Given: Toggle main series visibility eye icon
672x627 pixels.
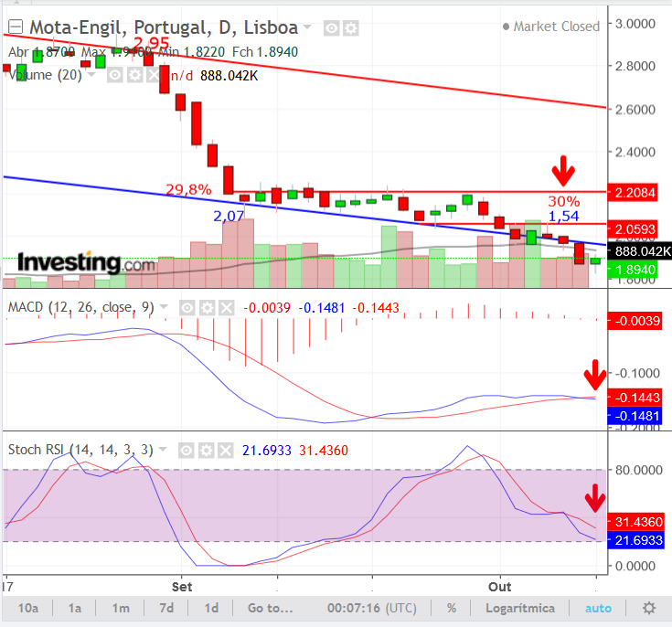Looking at the screenshot, I should point(331,28).
